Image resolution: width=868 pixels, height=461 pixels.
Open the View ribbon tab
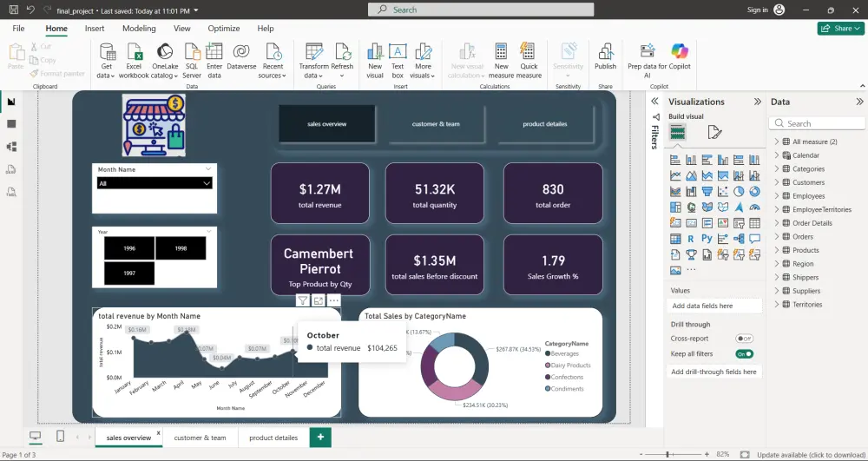[181, 29]
